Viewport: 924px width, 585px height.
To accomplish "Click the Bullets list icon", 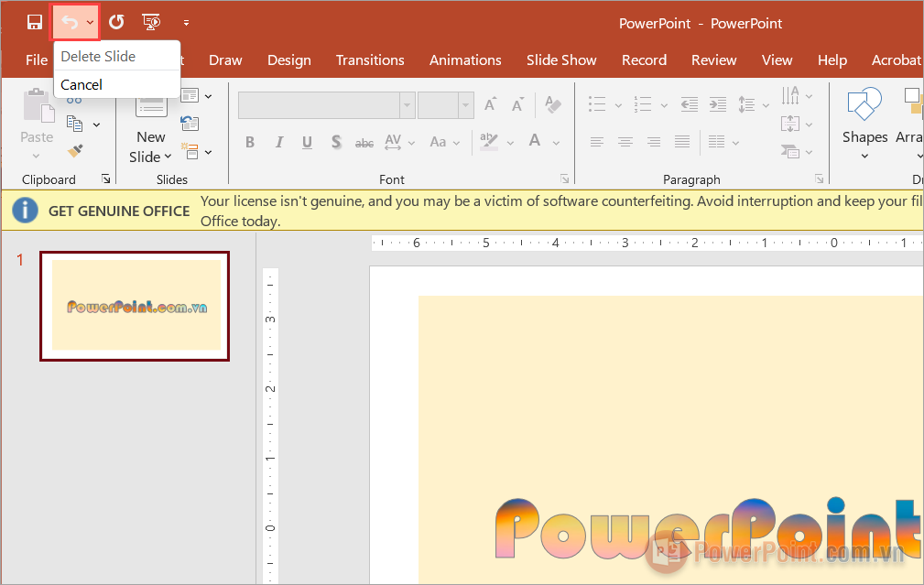I will point(597,105).
